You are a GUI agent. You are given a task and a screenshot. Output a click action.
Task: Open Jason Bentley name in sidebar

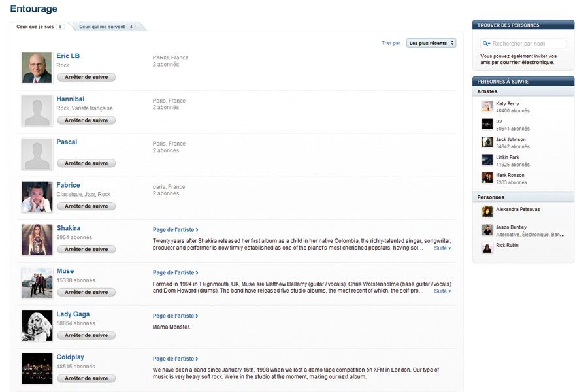(511, 227)
